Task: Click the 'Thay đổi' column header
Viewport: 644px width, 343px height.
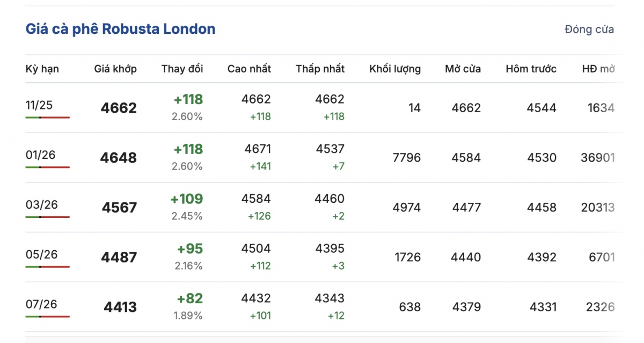Action: [x=182, y=69]
